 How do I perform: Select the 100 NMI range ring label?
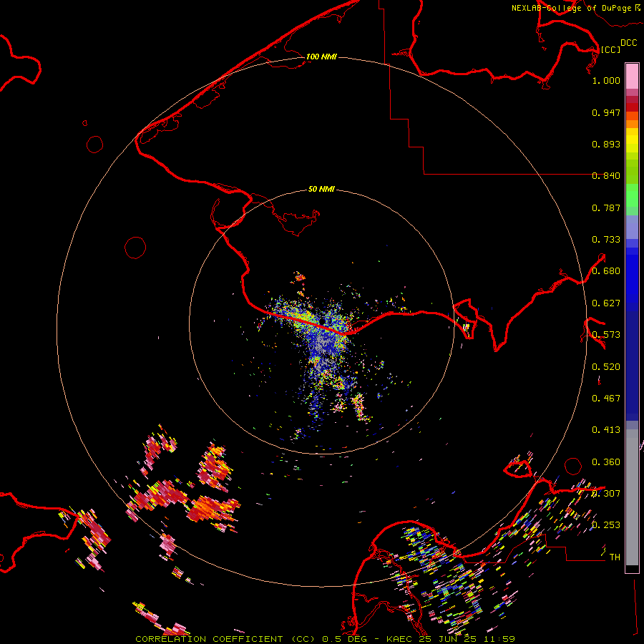(x=321, y=57)
